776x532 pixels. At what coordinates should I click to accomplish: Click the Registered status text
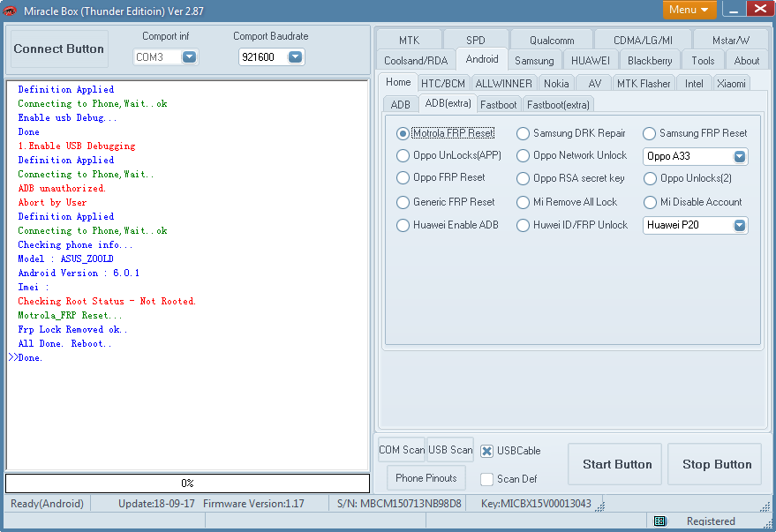pos(711,521)
